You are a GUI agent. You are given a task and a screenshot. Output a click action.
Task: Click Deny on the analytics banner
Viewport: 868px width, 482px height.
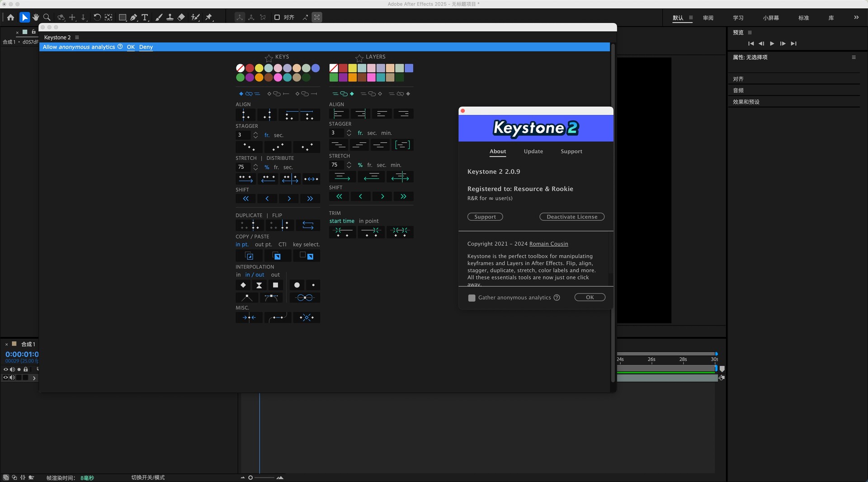pos(146,47)
